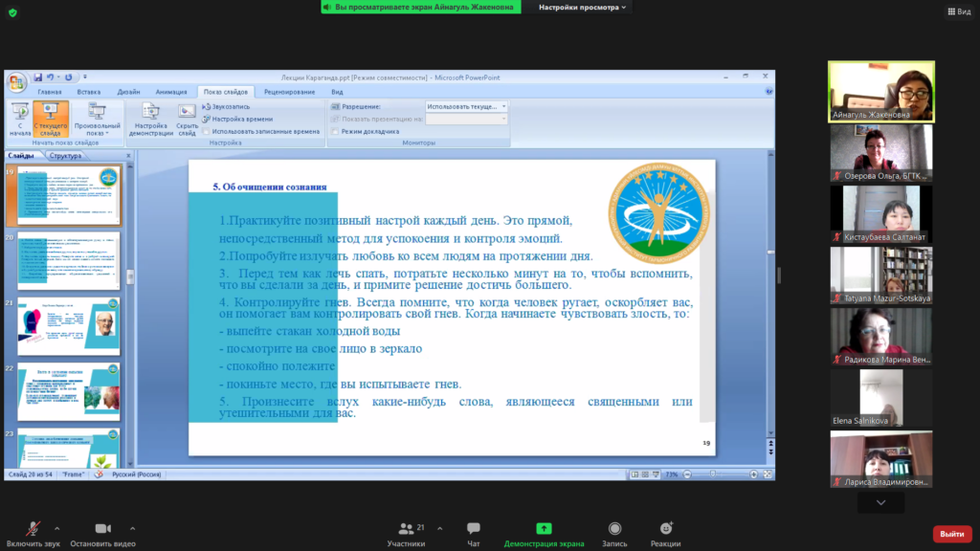The image size is (980, 551).
Task: Start slideshow view from status bar
Action: (x=656, y=474)
